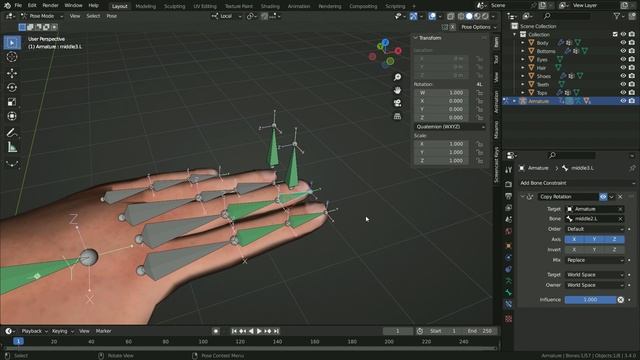Viewport: 640px width, 360px height.
Task: Expand the Pose Options dropdown
Action: [x=478, y=27]
